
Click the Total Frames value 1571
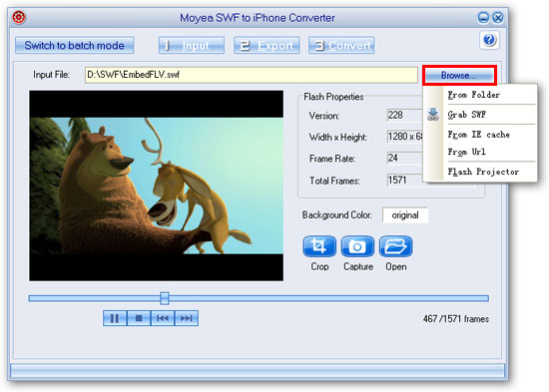tap(404, 181)
